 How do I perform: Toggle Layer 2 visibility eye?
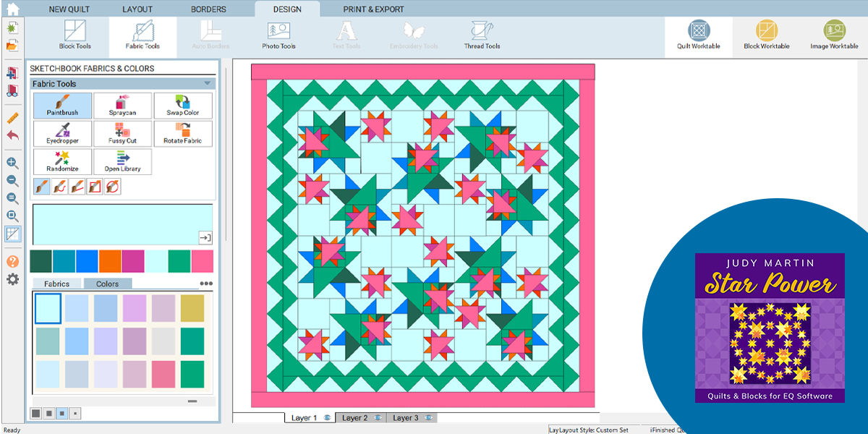click(x=378, y=418)
